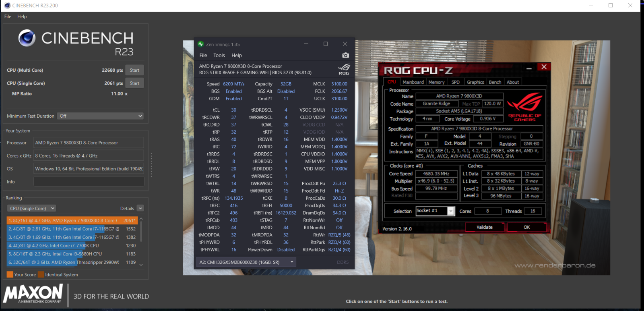Screen dimensions: 644x311
Task: Click the OK button in CPU-Z
Action: (526, 227)
